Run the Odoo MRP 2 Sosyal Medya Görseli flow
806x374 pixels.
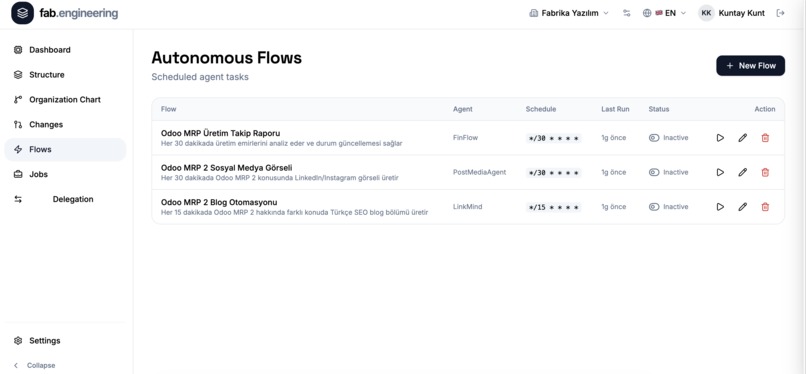[720, 172]
